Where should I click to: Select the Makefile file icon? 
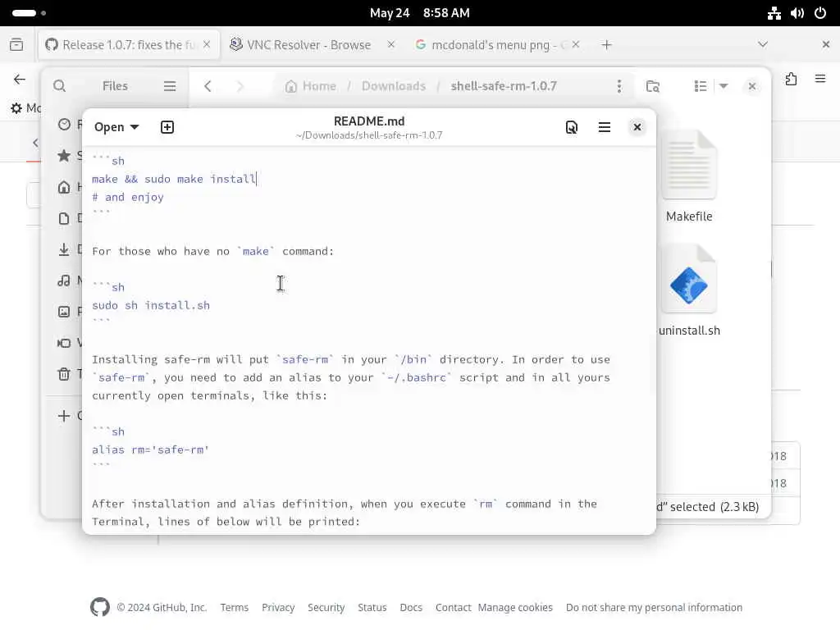pyautogui.click(x=689, y=166)
